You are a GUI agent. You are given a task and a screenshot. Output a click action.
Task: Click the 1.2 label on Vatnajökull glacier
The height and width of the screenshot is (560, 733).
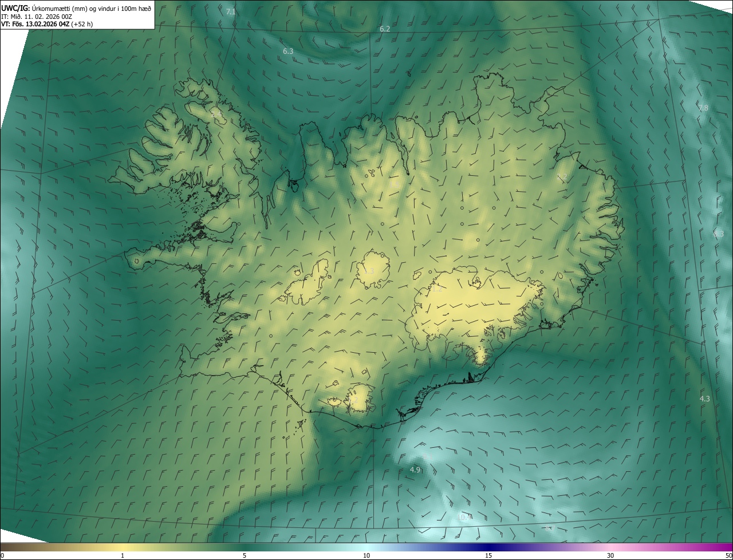(x=437, y=289)
